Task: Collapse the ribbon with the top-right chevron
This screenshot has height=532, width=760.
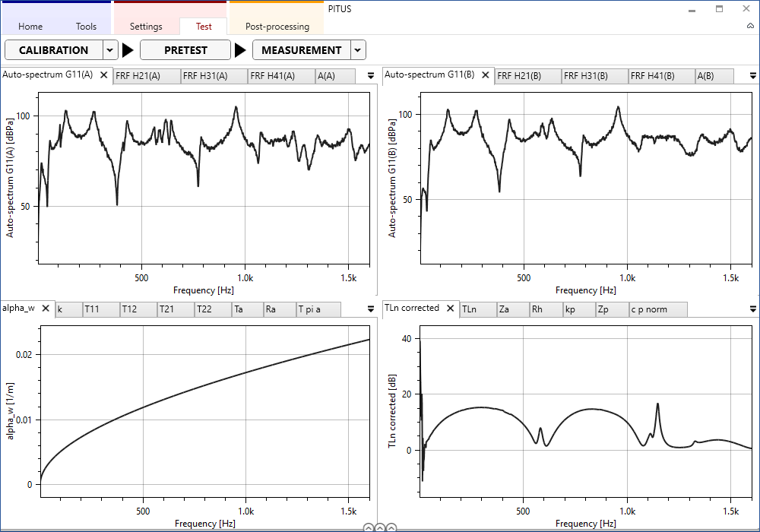Action: click(751, 26)
